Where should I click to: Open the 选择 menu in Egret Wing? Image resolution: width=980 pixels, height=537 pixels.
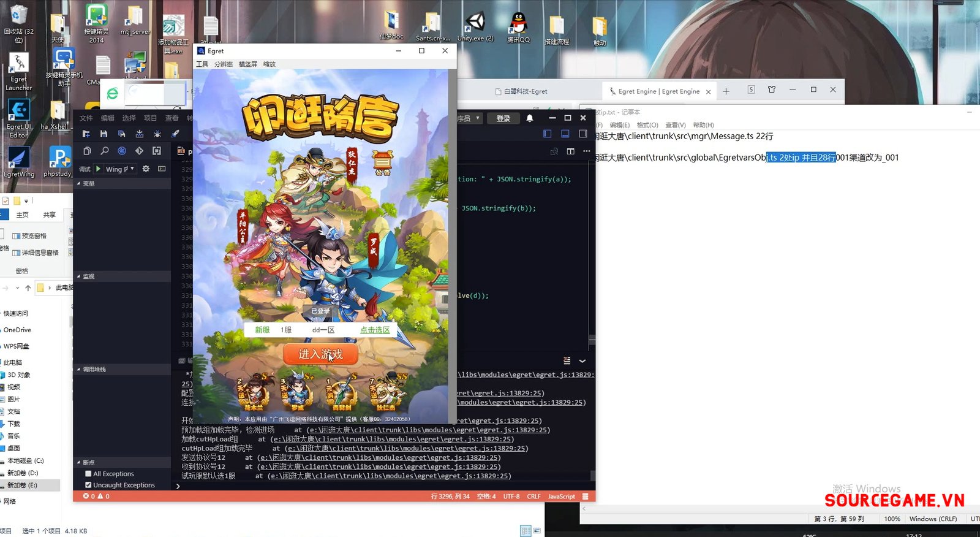coord(129,118)
